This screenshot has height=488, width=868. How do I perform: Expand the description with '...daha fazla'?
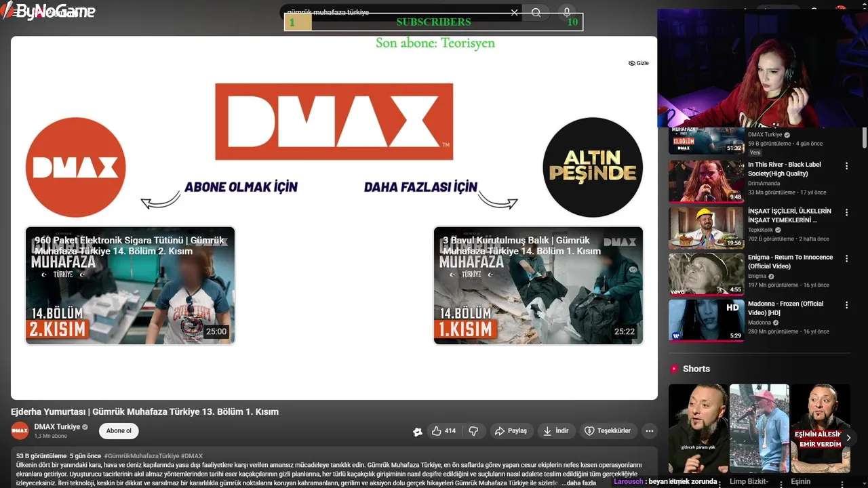point(578,483)
